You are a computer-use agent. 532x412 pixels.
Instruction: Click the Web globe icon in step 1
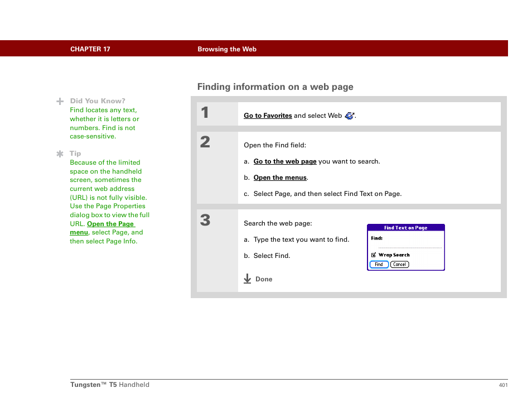tap(350, 116)
